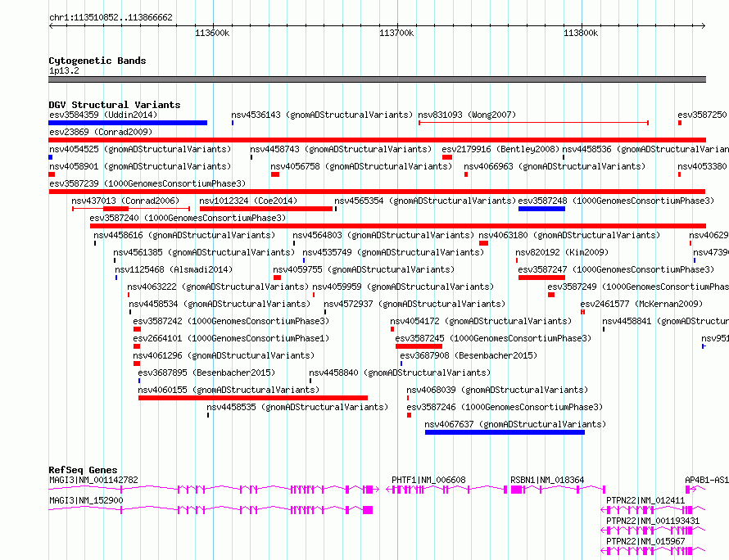Open variant nsv437013 (Conrad2006)
729x560 pixels.
(x=125, y=201)
